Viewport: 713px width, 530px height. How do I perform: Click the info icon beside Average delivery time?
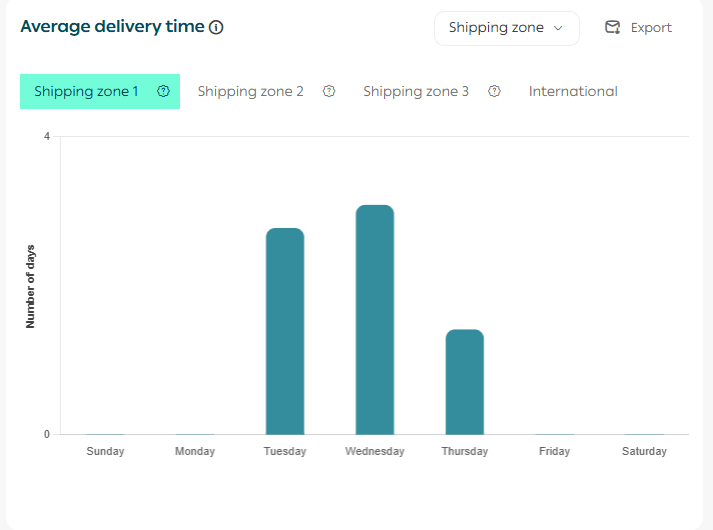pos(216,27)
